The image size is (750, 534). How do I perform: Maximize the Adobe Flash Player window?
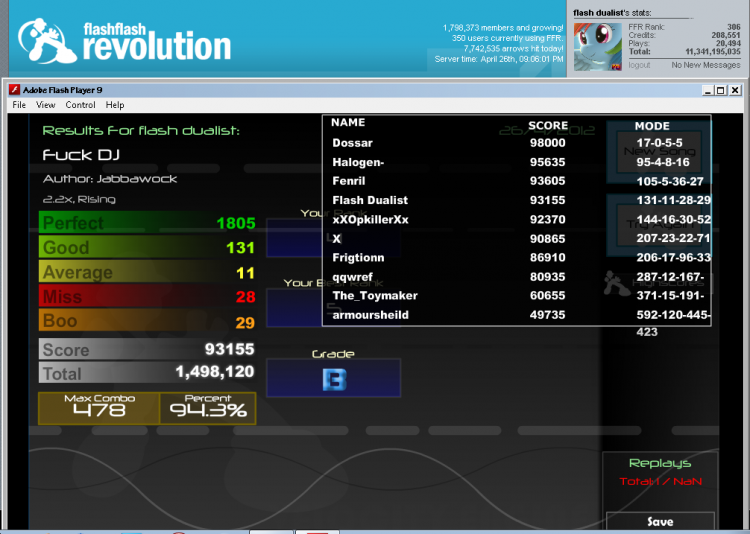(x=721, y=90)
